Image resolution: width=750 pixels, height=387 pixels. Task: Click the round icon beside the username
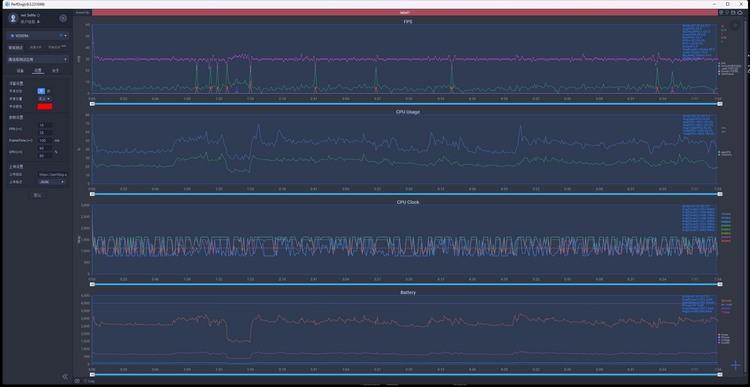coord(63,18)
